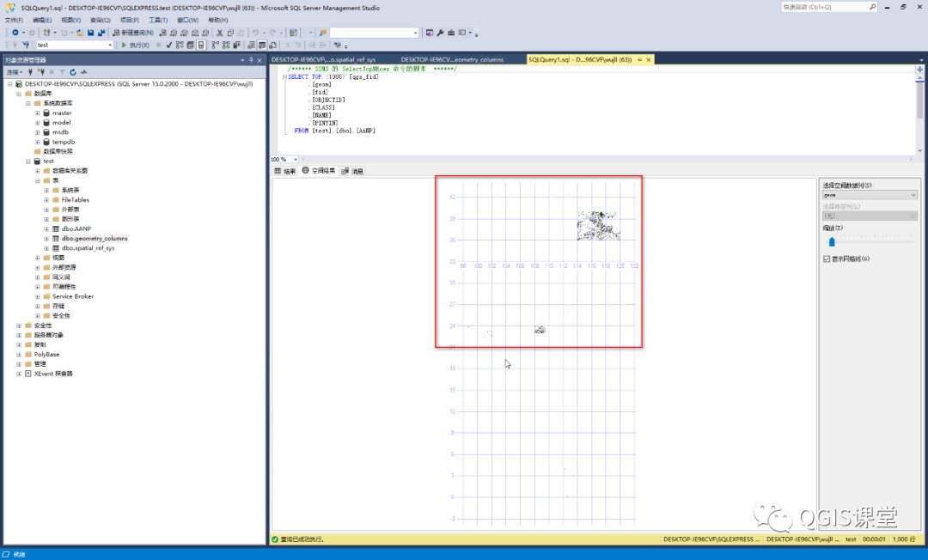This screenshot has width=928, height=560.
Task: Expand the master database node
Action: tap(37, 113)
